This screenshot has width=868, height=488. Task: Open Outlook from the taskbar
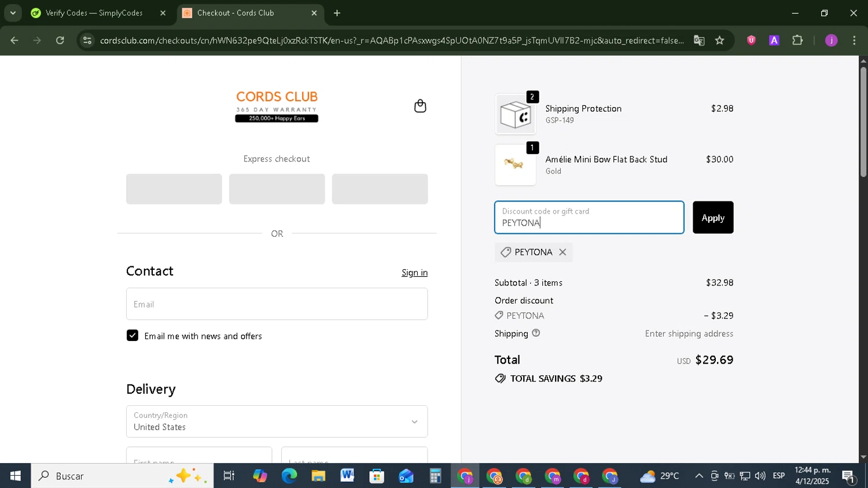tap(406, 476)
